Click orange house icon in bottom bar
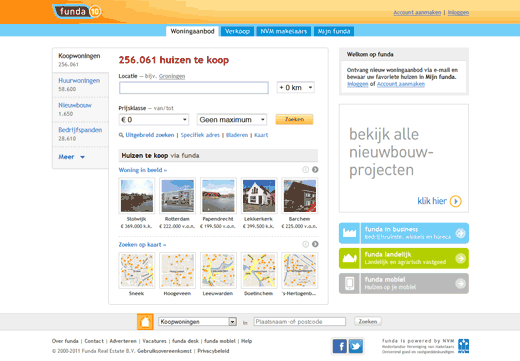This screenshot has height=361, width=520. (145, 322)
